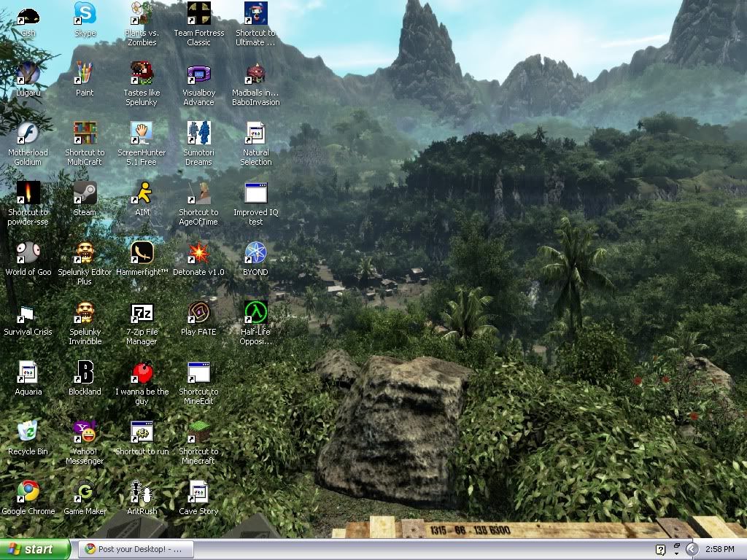747x560 pixels.
Task: Click the Shortcut to MultiCraft icon
Action: tap(85, 133)
